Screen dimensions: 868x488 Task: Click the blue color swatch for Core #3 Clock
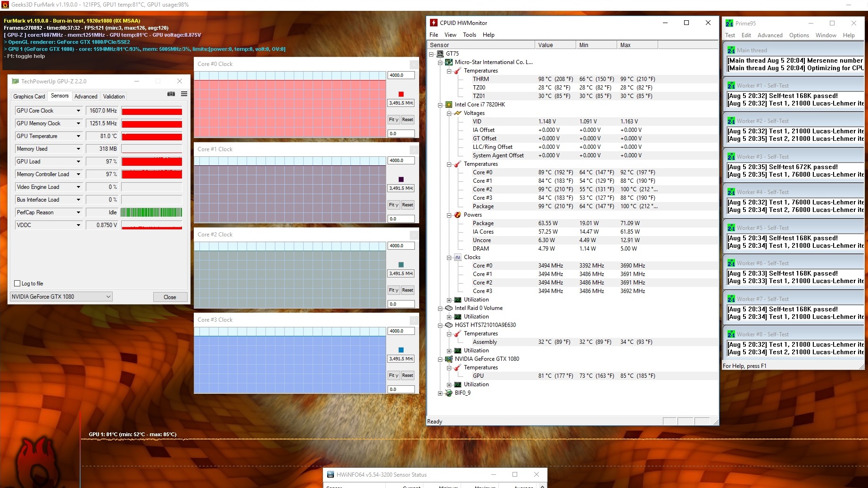coord(401,350)
